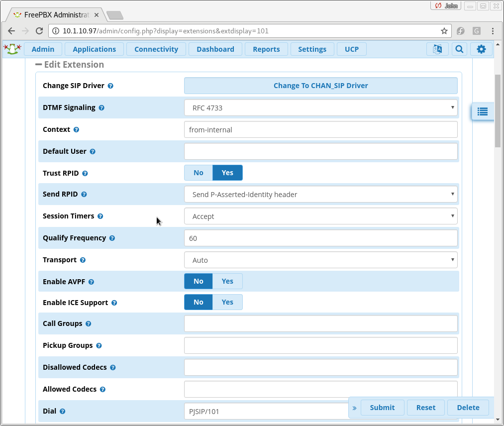Viewport: 504px width, 426px height.
Task: Show help for Session Timers
Action: tap(101, 216)
